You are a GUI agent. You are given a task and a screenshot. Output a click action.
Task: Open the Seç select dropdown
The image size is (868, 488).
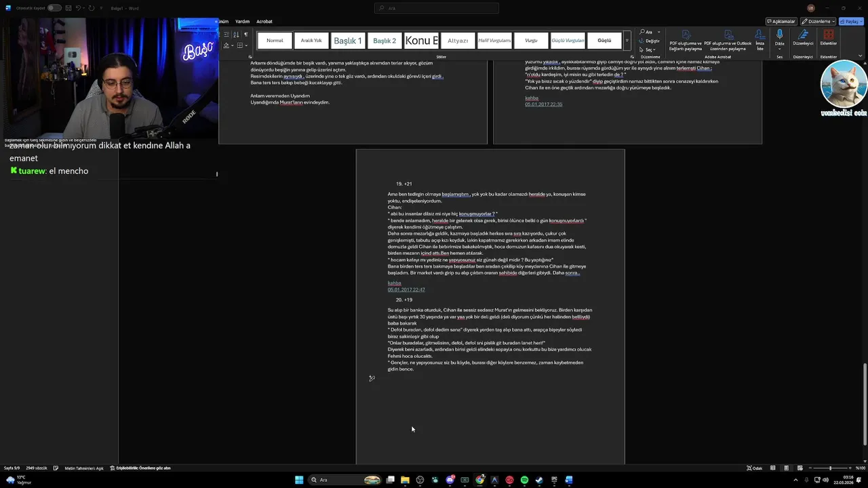click(x=648, y=49)
